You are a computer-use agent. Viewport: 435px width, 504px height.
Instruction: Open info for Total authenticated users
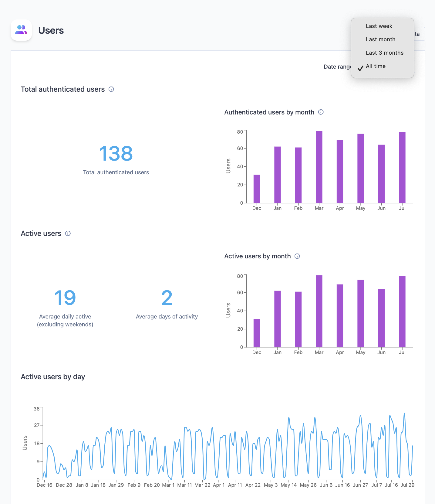111,89
